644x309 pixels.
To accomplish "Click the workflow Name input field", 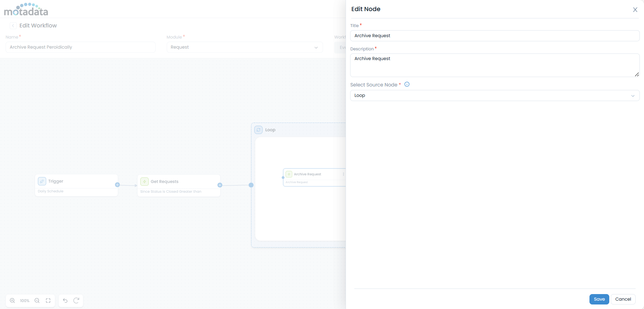I will pos(81,47).
